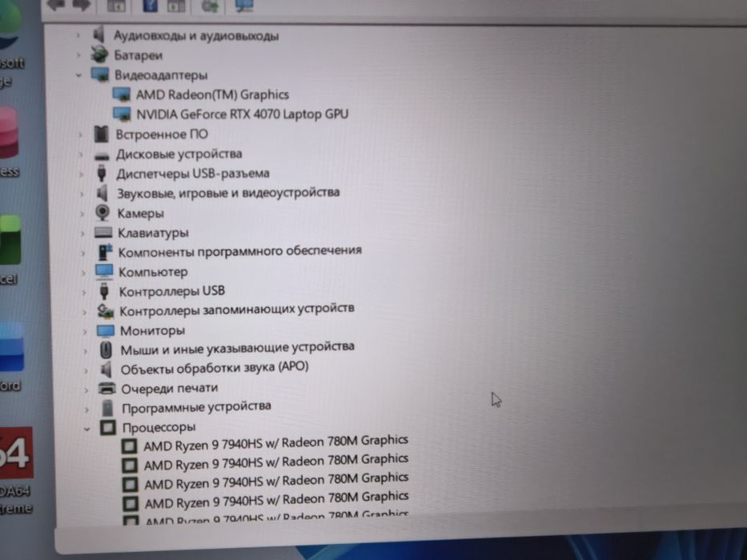The width and height of the screenshot is (747, 560).
Task: Click the Дисковые устройства drive icon
Action: (x=102, y=156)
